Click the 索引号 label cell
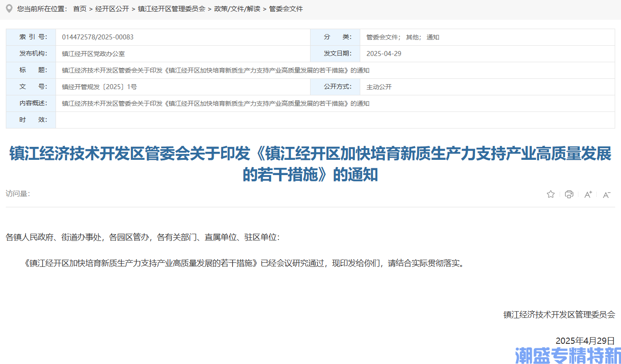Screen dimensions: 621x364 click(x=31, y=37)
